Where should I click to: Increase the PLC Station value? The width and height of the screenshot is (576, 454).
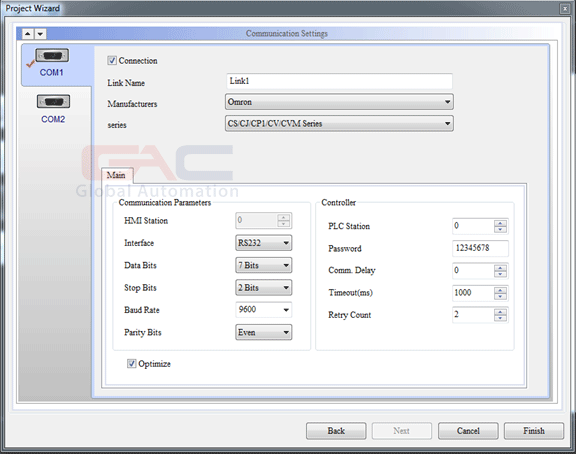(x=500, y=223)
